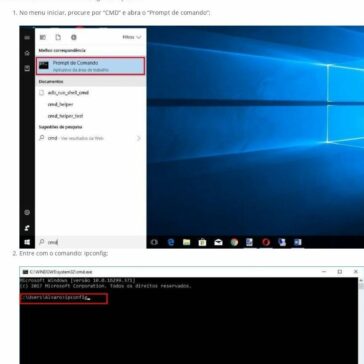This screenshot has height=364, width=364.
Task: Launch Opera browser from taskbar
Action: [x=266, y=242]
